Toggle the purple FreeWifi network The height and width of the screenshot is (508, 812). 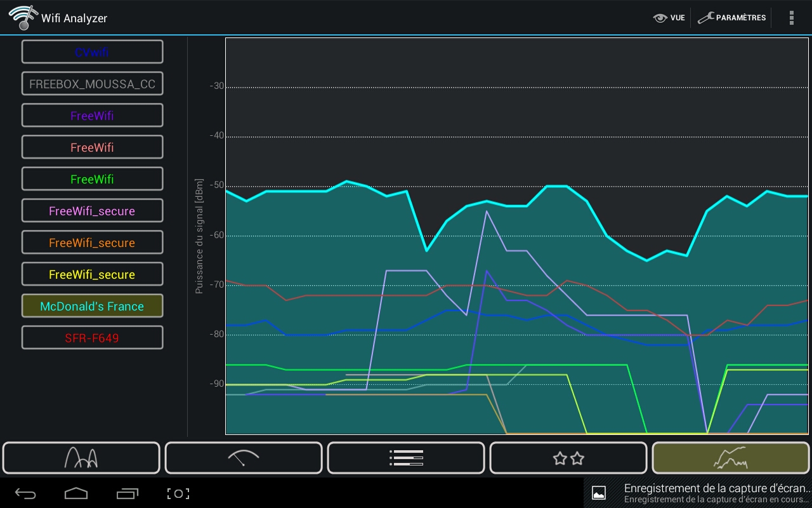[x=92, y=116]
